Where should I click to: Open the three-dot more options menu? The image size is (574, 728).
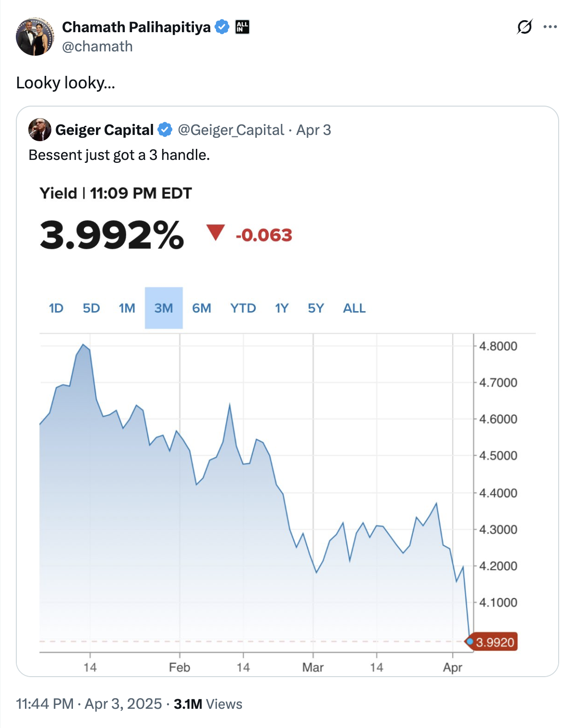click(x=550, y=27)
